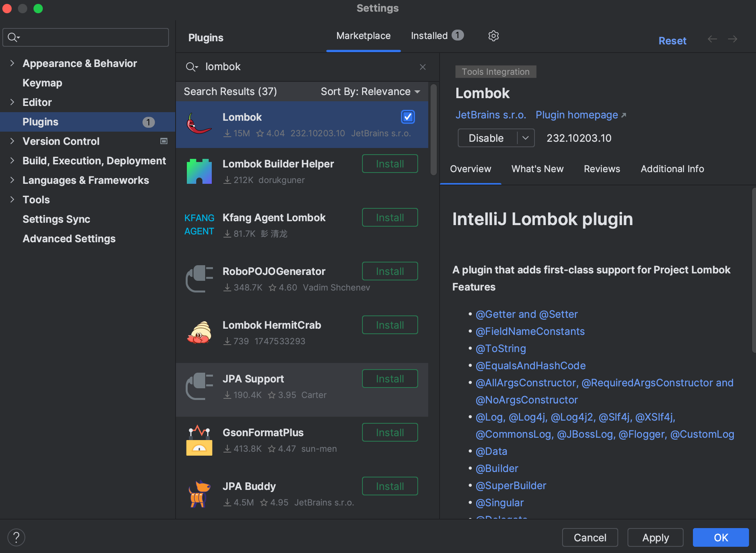Switch to the Marketplace tab

(363, 36)
